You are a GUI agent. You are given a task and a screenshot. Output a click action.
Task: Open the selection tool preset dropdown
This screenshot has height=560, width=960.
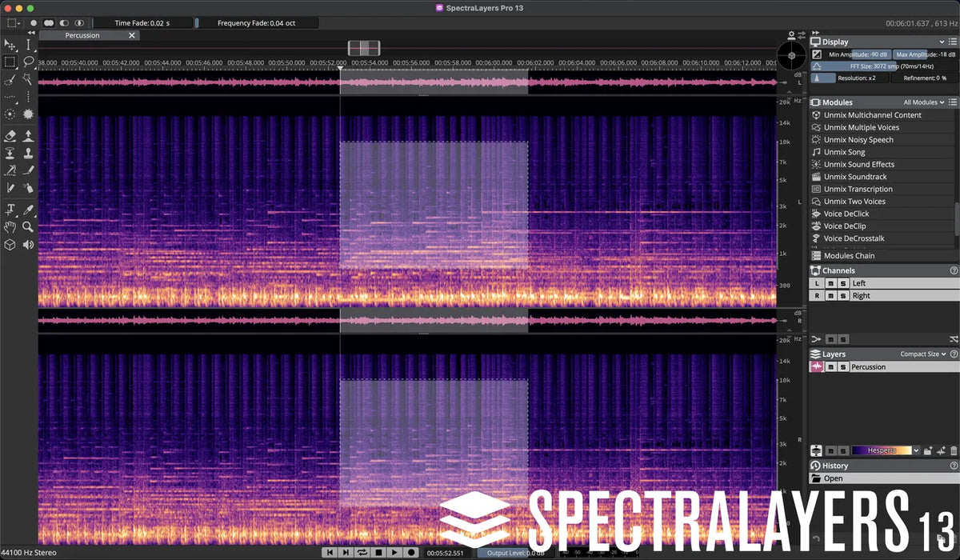(14, 23)
